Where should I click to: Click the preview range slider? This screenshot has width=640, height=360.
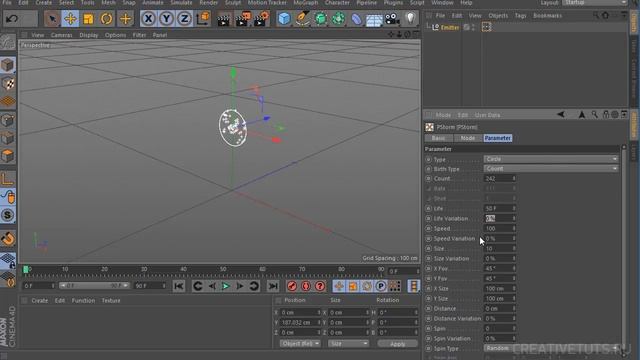coord(94,286)
